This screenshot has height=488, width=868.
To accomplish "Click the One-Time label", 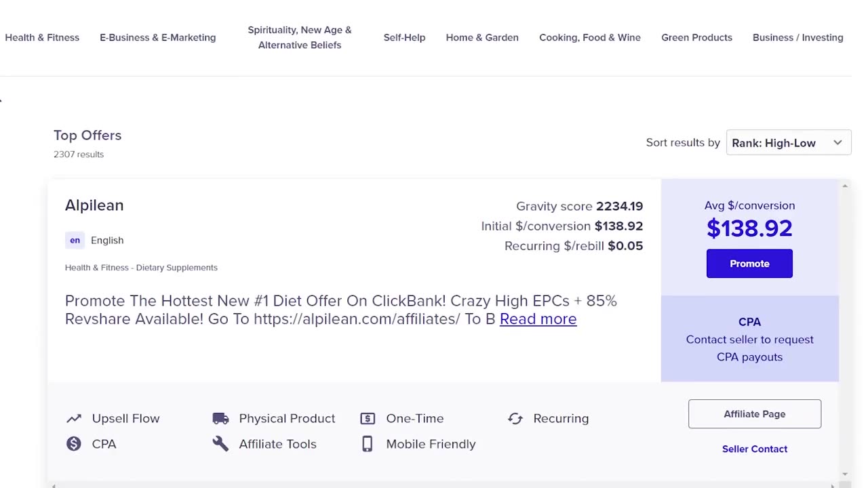I will 415,419.
